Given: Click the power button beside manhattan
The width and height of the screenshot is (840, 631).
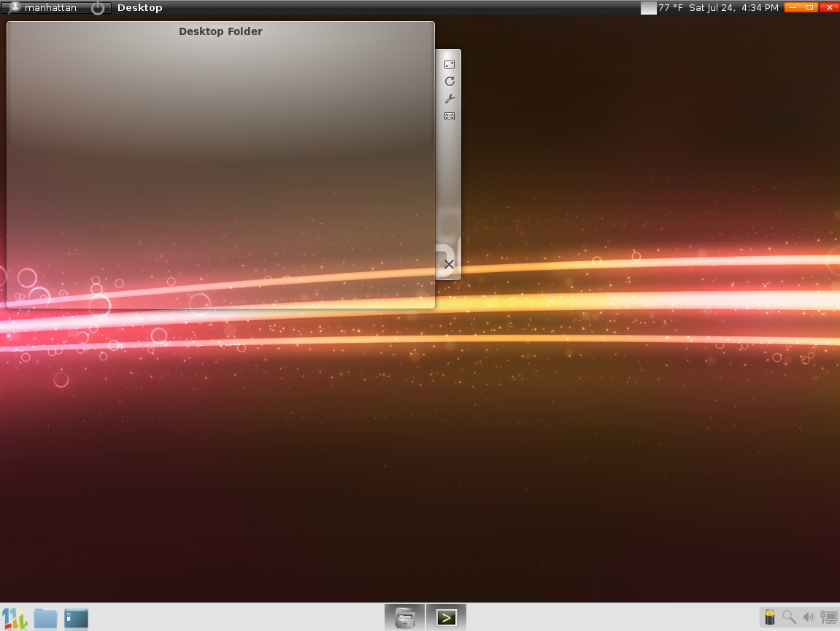Looking at the screenshot, I should pyautogui.click(x=98, y=7).
